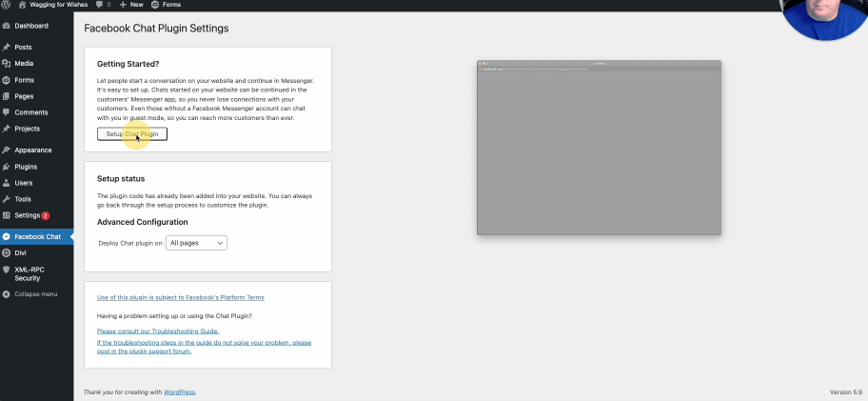The image size is (868, 401).
Task: Click the Posts pushpin icon
Action: tap(6, 47)
